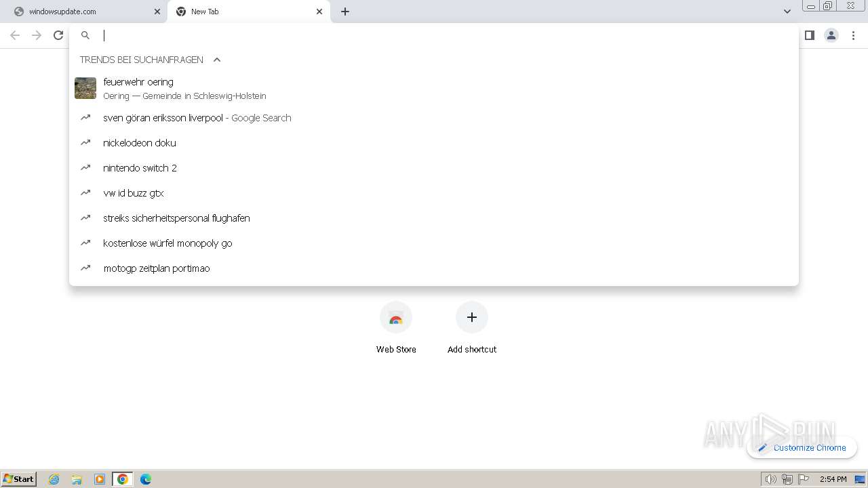The width and height of the screenshot is (868, 488).
Task: Click the search magnifier icon in omnibox
Action: tap(85, 35)
